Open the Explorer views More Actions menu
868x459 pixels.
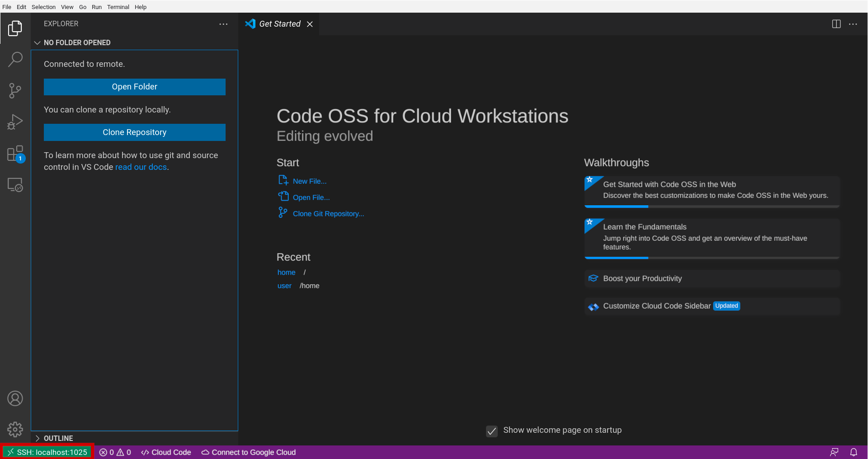(x=223, y=24)
